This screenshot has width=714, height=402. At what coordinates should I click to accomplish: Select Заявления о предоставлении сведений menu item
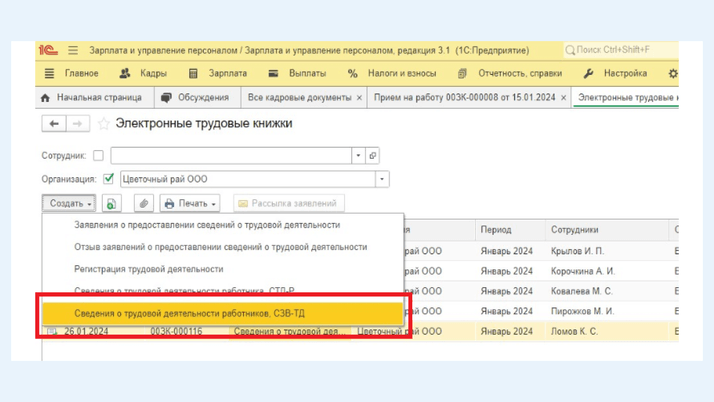223,225
